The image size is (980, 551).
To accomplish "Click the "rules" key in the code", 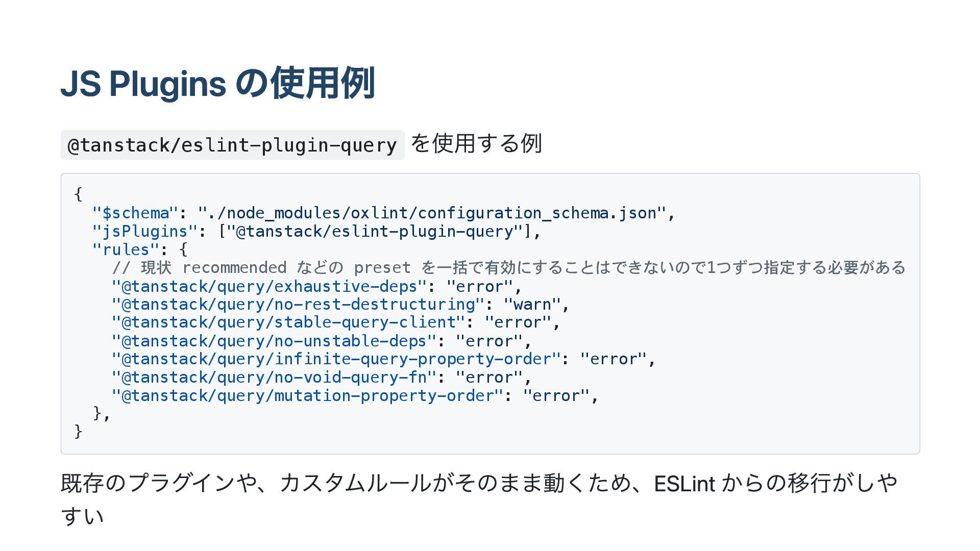I will (126, 249).
